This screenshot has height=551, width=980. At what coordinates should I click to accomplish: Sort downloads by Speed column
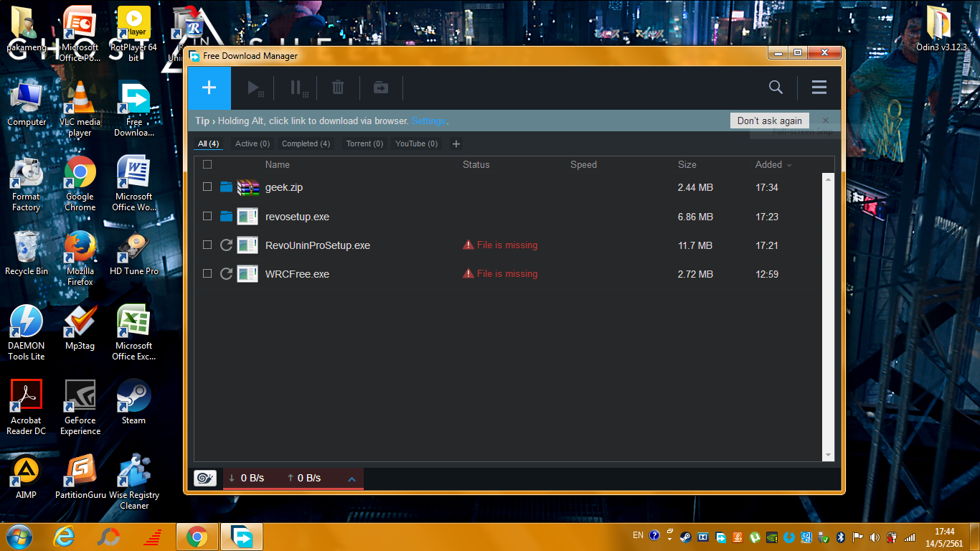pyautogui.click(x=583, y=164)
